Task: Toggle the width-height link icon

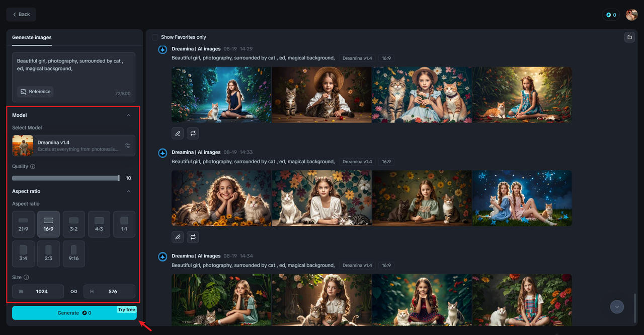Action: 74,291
